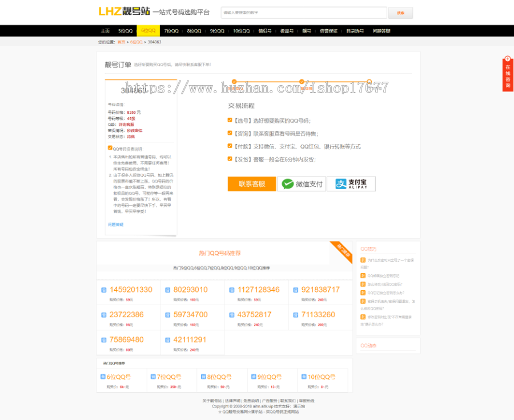Click the 联系客服 contact button
514x420 pixels.
[252, 184]
